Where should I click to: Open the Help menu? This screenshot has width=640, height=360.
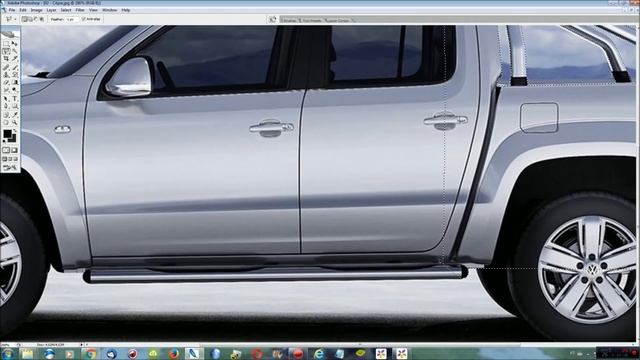126,10
